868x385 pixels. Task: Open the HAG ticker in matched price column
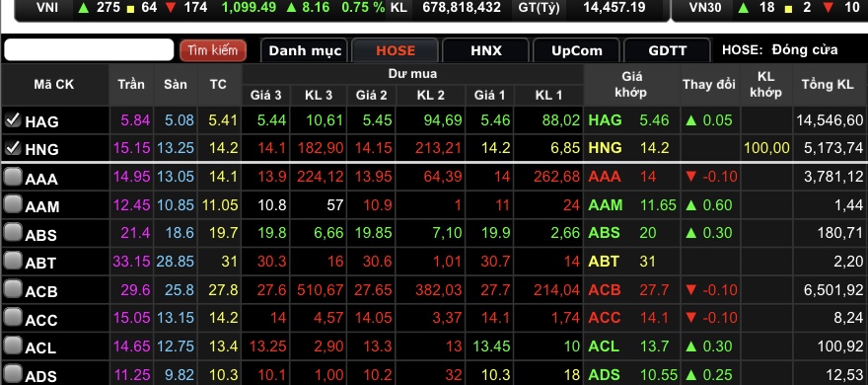(605, 120)
